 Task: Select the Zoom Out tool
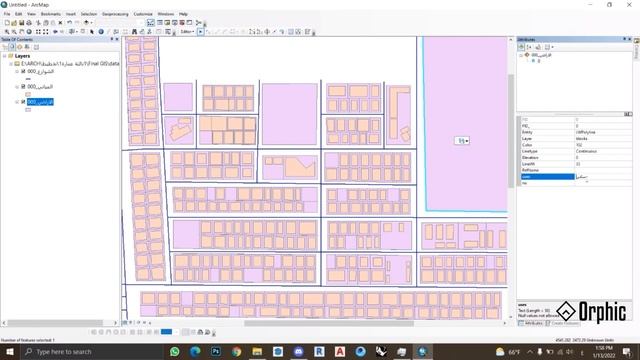coord(14,32)
